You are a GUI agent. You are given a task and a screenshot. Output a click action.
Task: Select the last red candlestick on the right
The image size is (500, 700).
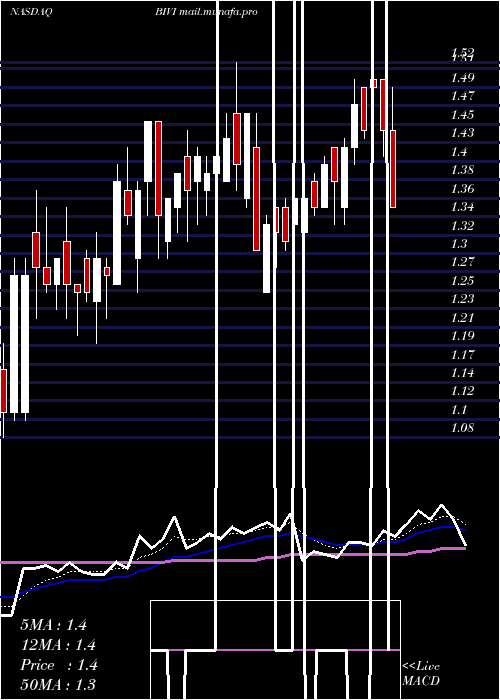click(393, 169)
